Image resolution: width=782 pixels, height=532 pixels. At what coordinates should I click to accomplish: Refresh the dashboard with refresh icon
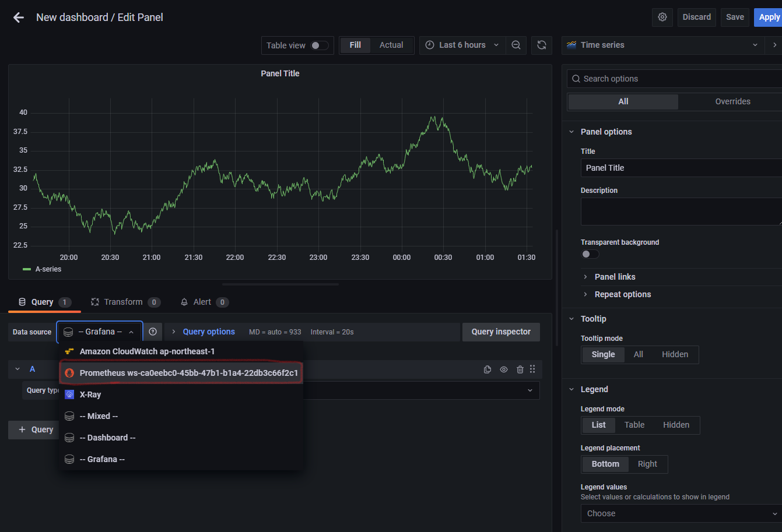click(x=542, y=45)
